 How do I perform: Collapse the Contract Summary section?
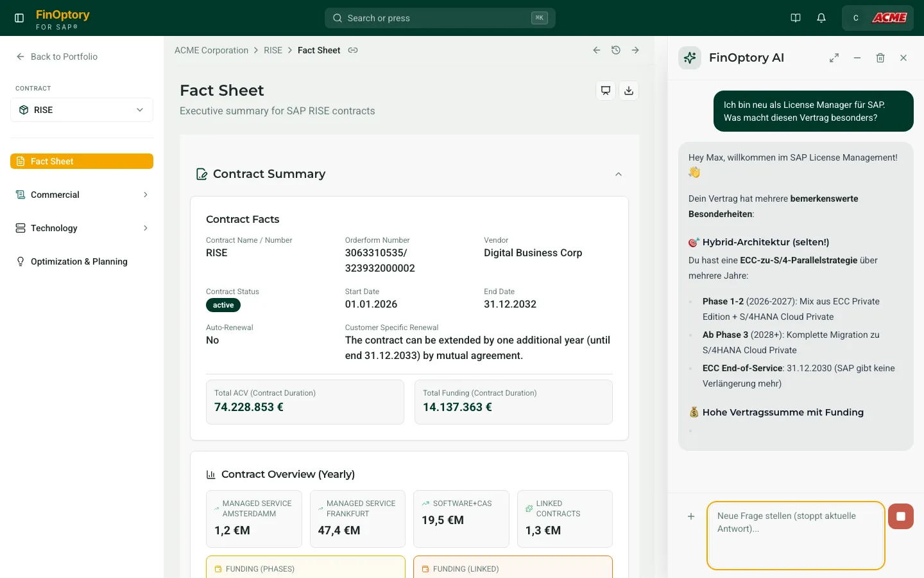click(619, 174)
